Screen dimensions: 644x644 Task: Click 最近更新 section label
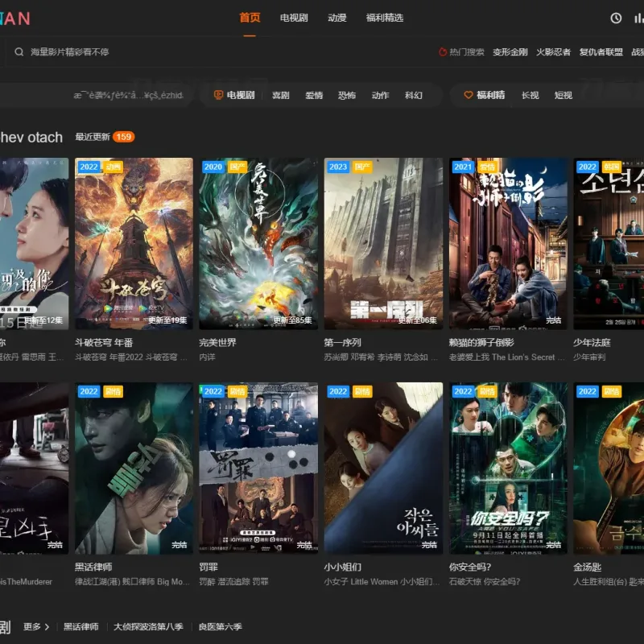coord(93,137)
